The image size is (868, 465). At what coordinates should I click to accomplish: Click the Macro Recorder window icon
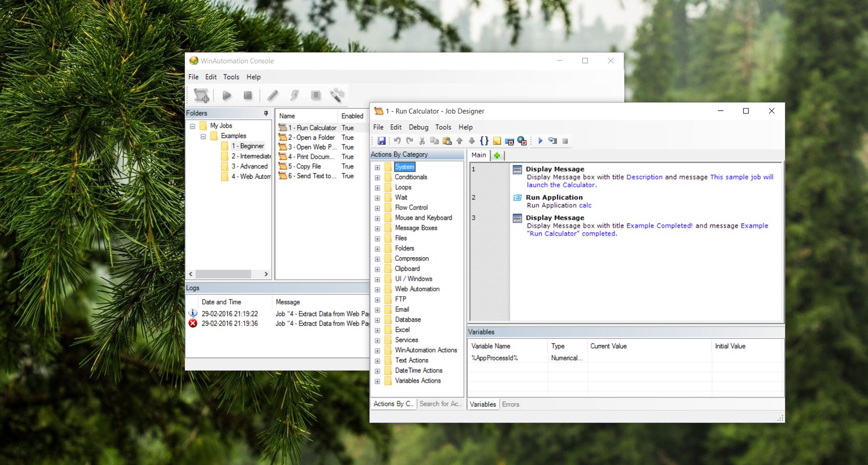pyautogui.click(x=509, y=141)
